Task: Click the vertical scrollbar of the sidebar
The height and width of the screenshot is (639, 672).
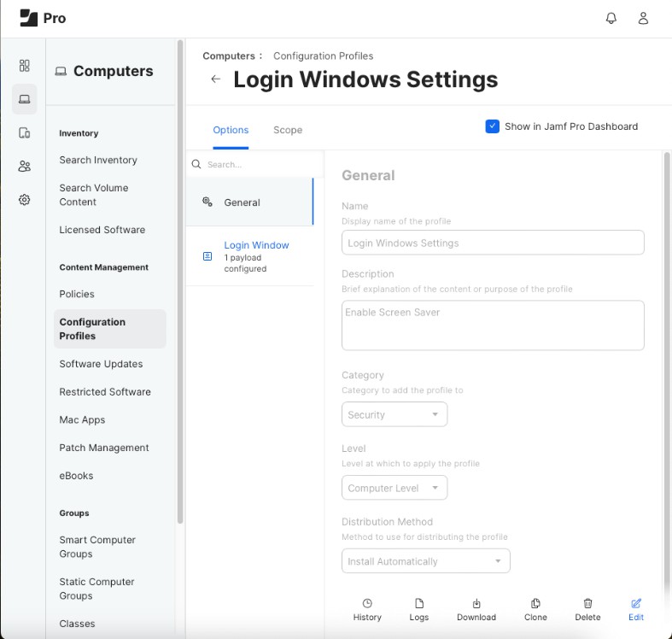Action: coord(179,282)
